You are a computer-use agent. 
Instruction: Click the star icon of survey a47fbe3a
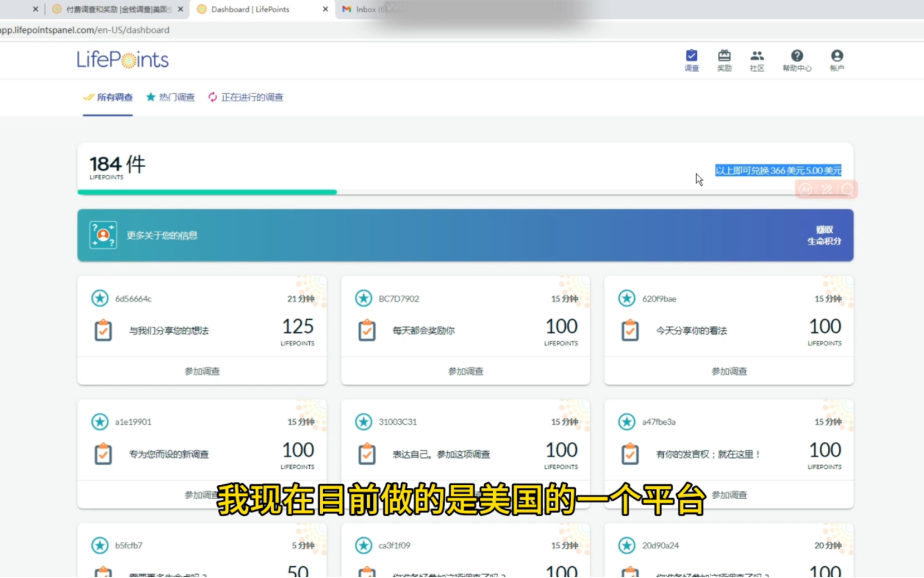[627, 422]
